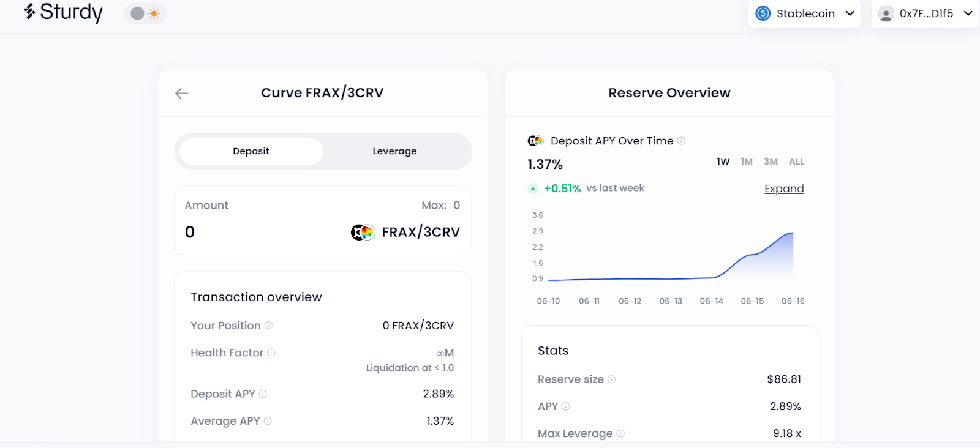Click the Stablecoin dollar icon

click(763, 13)
